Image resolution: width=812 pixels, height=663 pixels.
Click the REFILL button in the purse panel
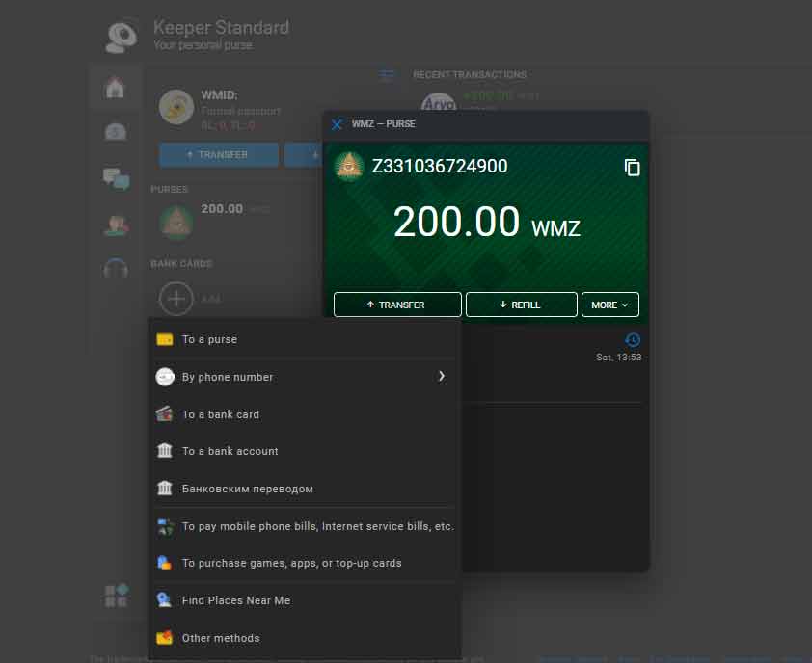click(521, 305)
